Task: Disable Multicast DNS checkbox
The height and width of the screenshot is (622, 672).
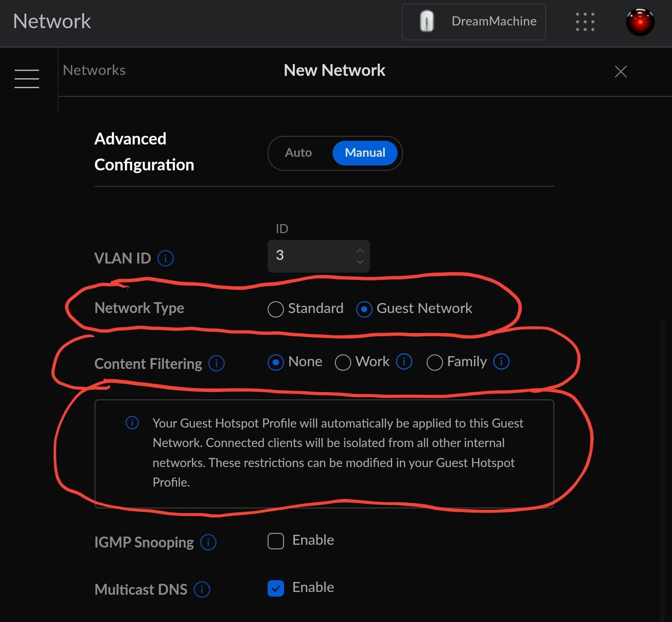Action: (x=275, y=588)
